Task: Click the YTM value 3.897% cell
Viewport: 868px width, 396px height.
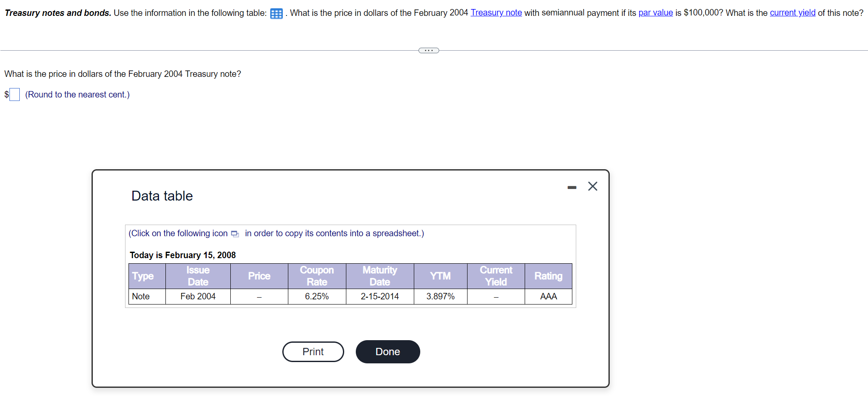Action: 440,296
